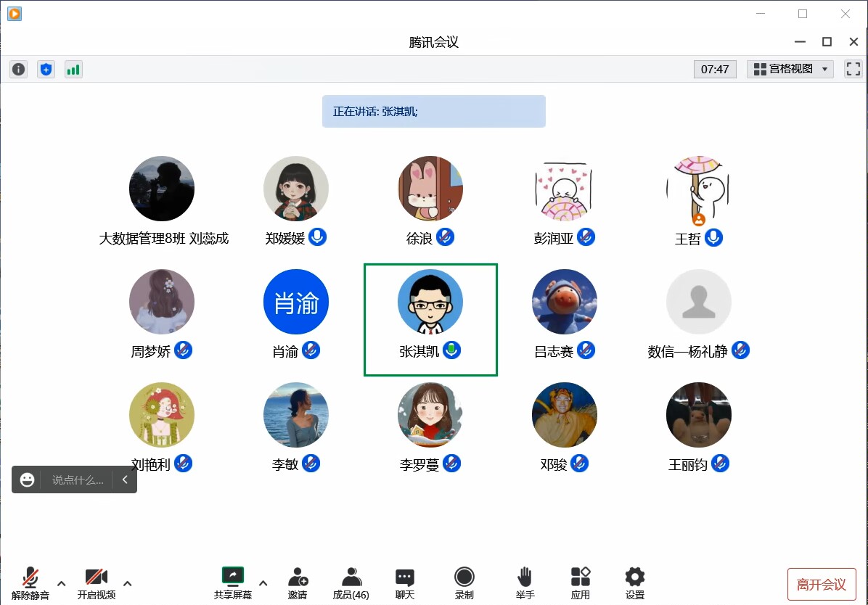Check network signal bars icon

(73, 69)
